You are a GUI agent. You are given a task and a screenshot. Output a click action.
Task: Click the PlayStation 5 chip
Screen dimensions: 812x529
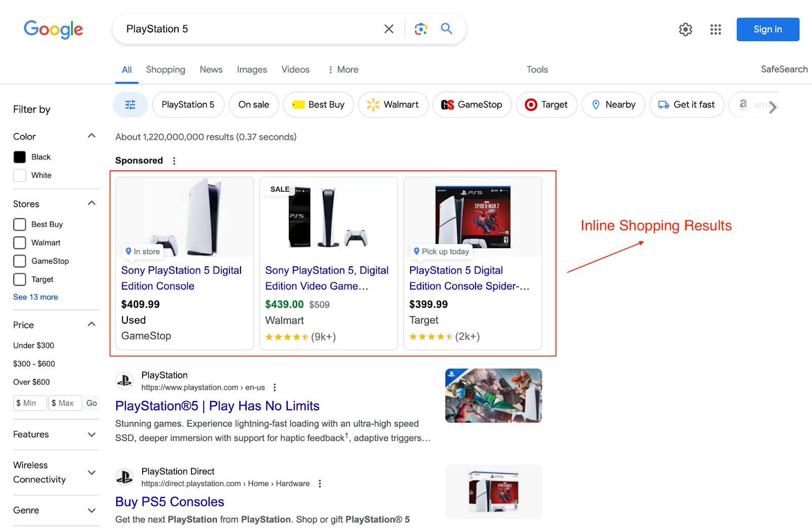(x=188, y=104)
